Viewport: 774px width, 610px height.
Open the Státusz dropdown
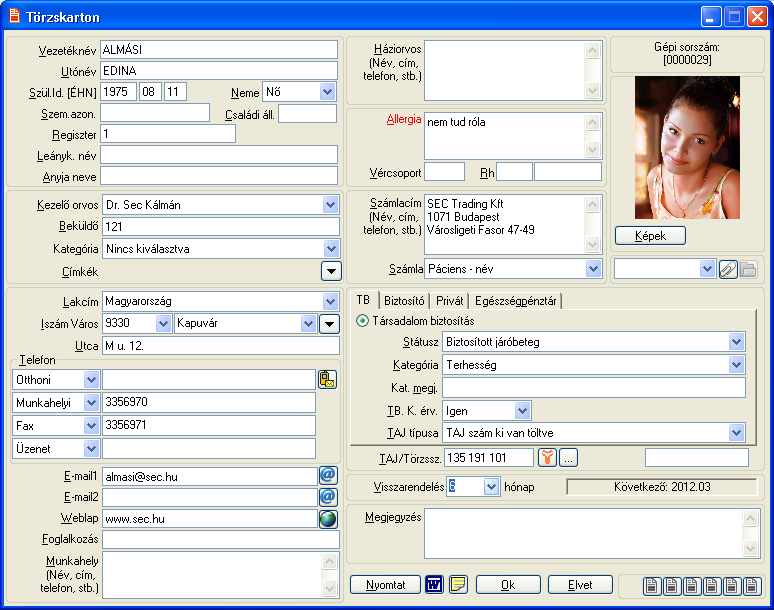pyautogui.click(x=736, y=342)
